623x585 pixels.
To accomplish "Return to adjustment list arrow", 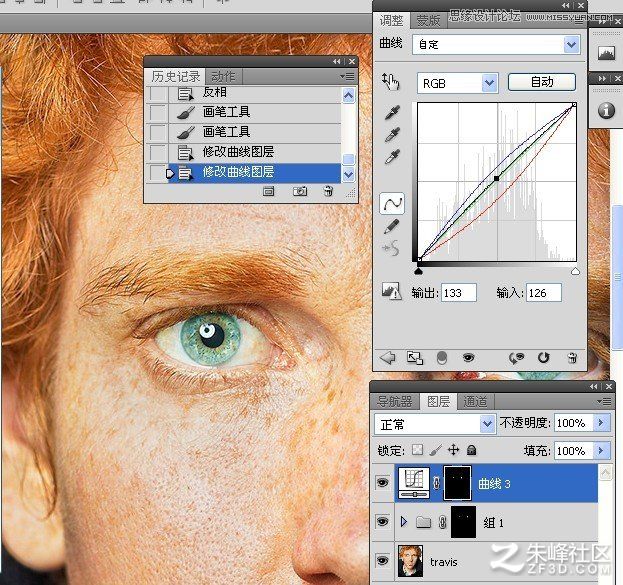I will (x=387, y=358).
